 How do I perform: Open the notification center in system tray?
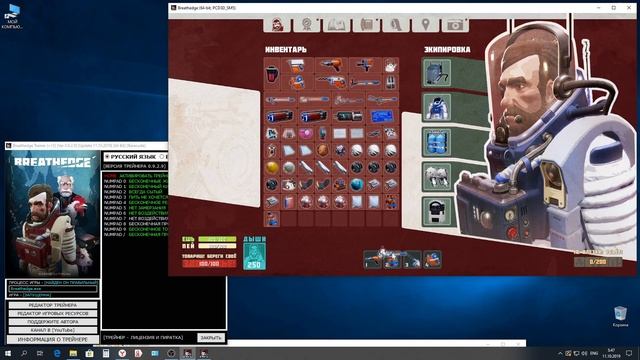[629, 353]
